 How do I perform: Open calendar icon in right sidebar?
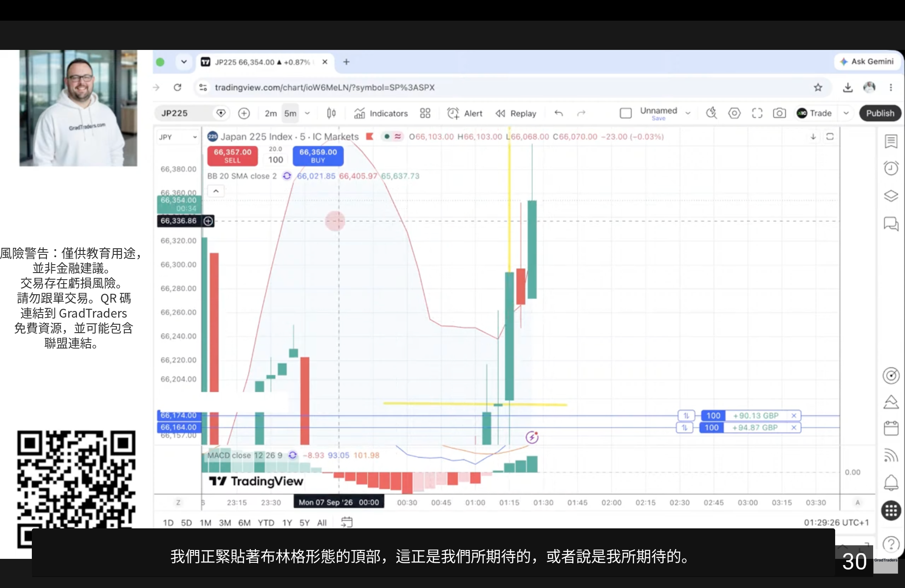click(891, 428)
